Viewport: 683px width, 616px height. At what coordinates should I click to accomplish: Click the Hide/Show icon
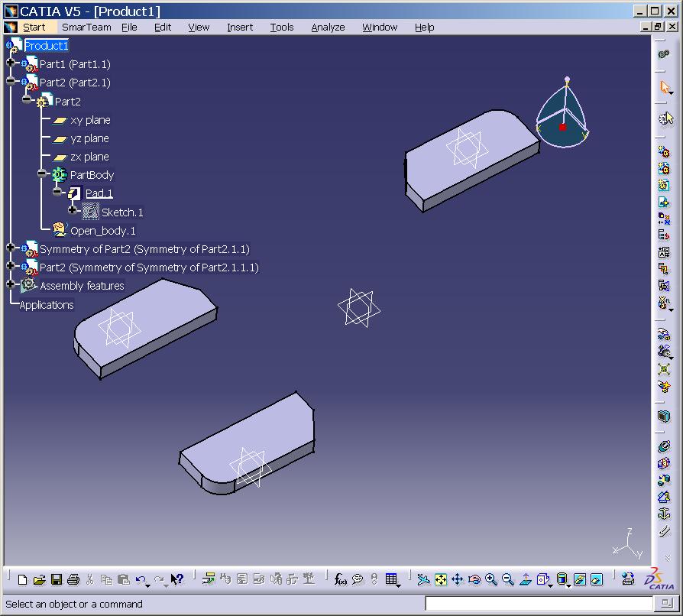[579, 579]
